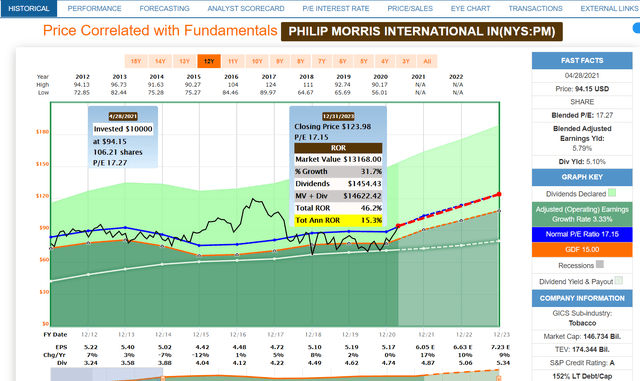Image resolution: width=640 pixels, height=381 pixels.
Task: Select the 14Y time range button
Action: [x=160, y=61]
